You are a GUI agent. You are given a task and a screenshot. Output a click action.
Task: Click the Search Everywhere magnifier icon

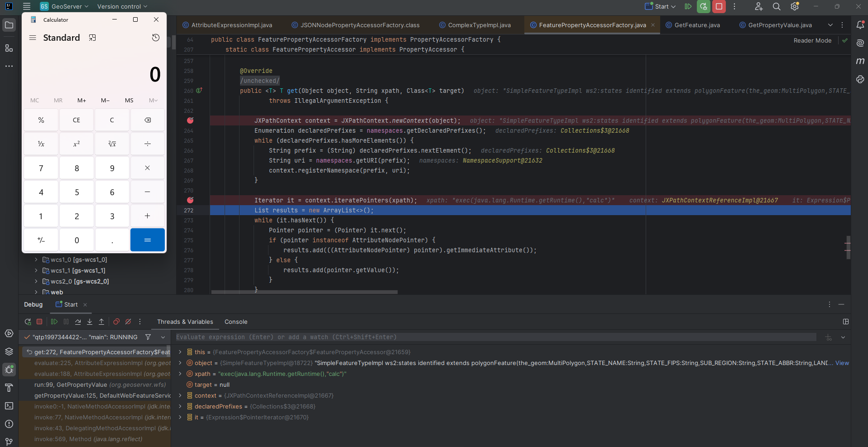tap(777, 6)
